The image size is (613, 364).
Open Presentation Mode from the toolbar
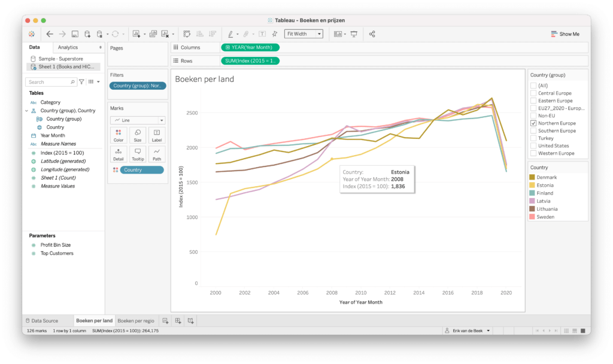click(x=354, y=34)
